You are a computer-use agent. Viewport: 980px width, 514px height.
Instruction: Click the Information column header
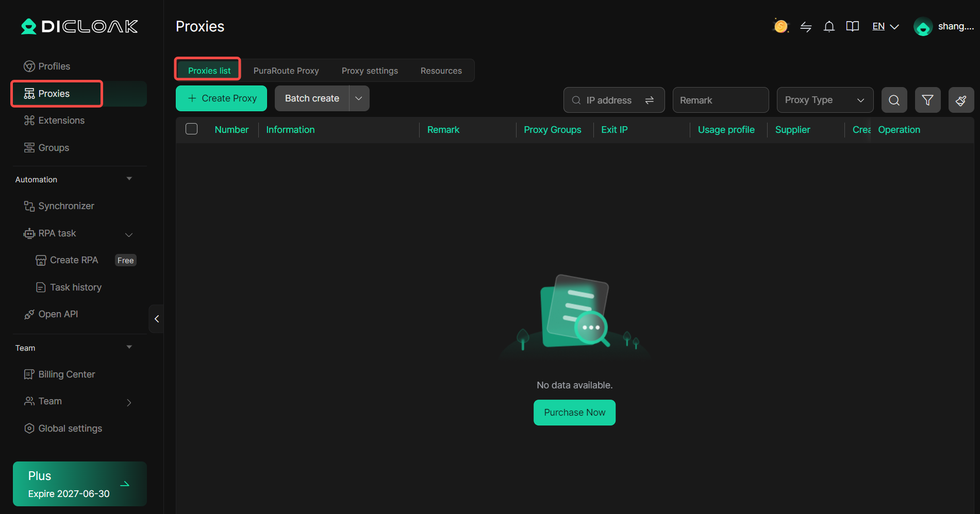point(290,130)
